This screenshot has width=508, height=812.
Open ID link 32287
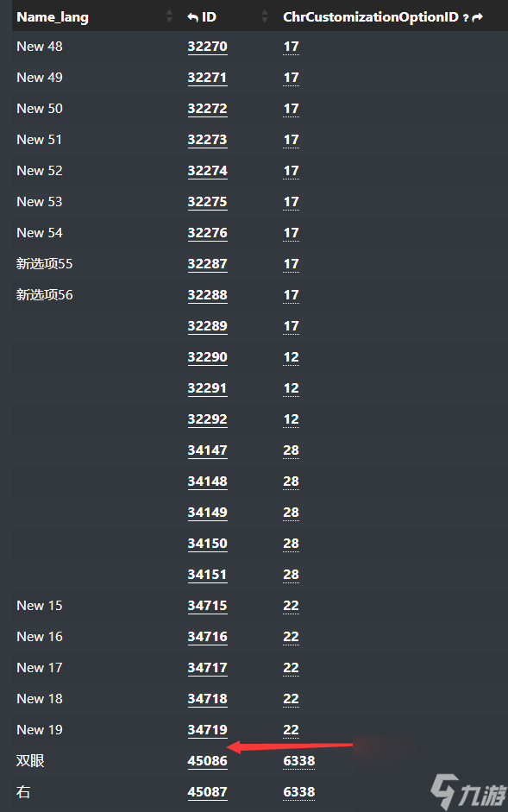pos(207,264)
